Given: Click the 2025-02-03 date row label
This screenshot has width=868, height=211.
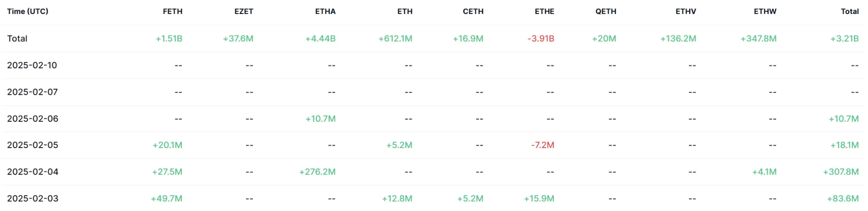Looking at the screenshot, I should coord(33,198).
